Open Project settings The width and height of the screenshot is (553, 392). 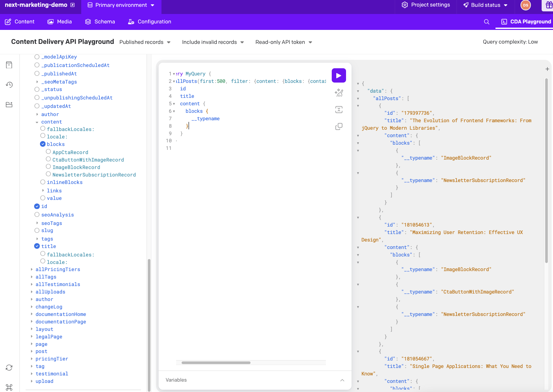[426, 5]
